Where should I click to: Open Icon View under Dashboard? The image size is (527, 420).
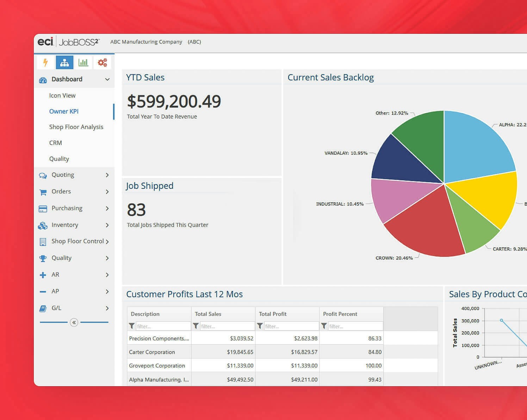click(x=62, y=95)
